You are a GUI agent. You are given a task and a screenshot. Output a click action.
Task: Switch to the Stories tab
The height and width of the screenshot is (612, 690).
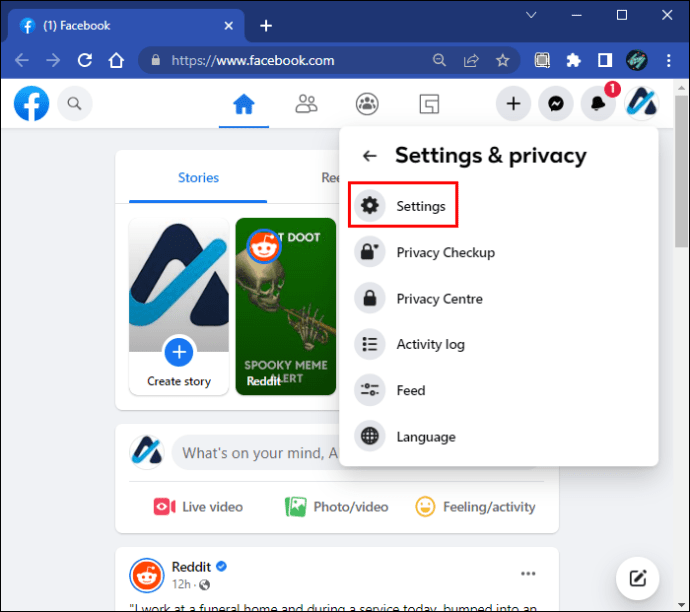(x=198, y=178)
